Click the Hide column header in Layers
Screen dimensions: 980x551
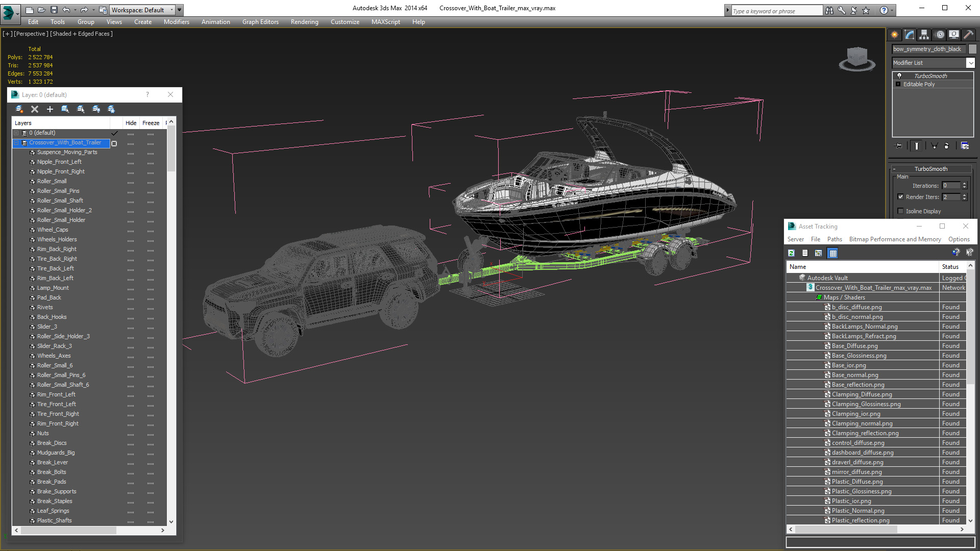[x=131, y=123]
